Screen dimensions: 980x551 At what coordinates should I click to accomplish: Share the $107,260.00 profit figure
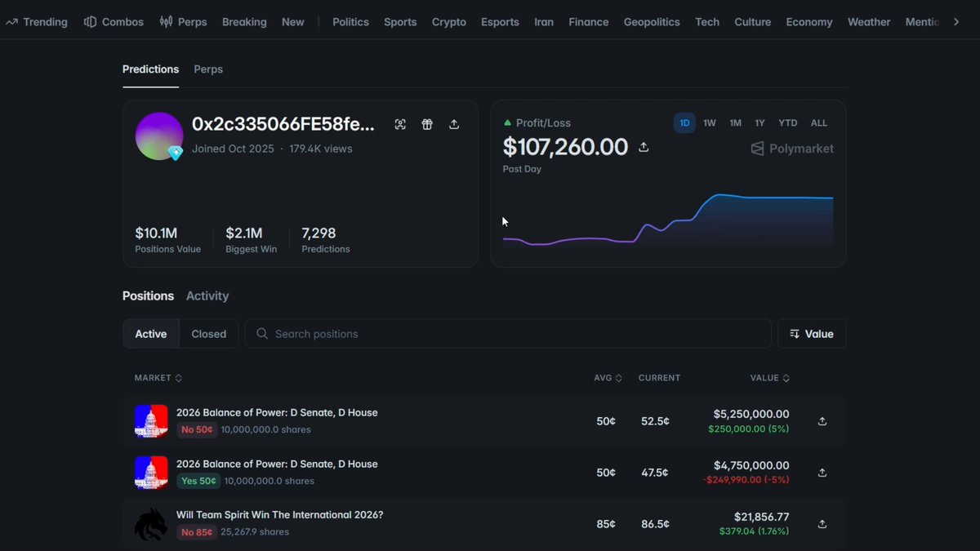point(644,147)
